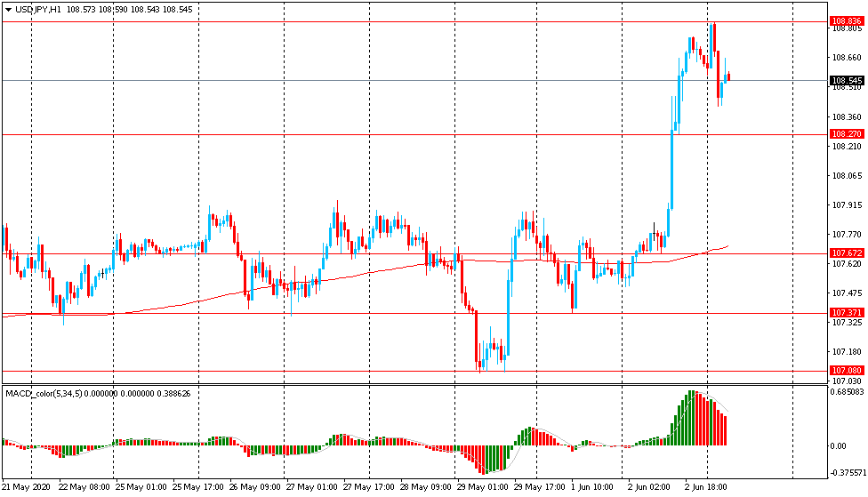Click the MACD scale value 0.685083
The image size is (868, 497).
tap(848, 392)
